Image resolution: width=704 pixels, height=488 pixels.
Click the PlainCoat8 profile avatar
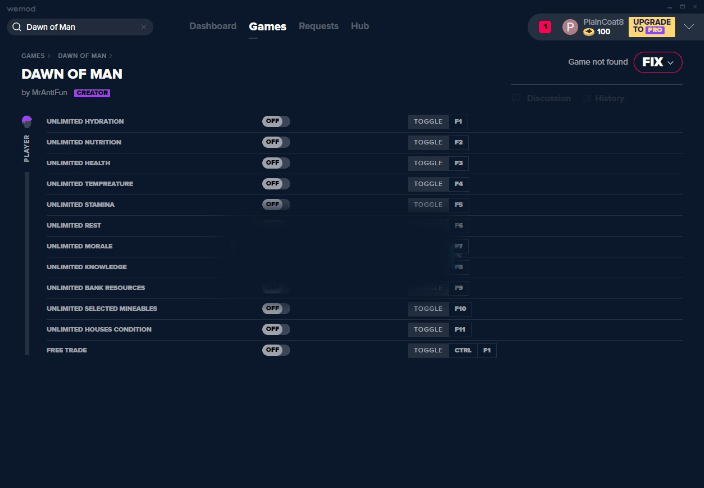click(x=570, y=27)
